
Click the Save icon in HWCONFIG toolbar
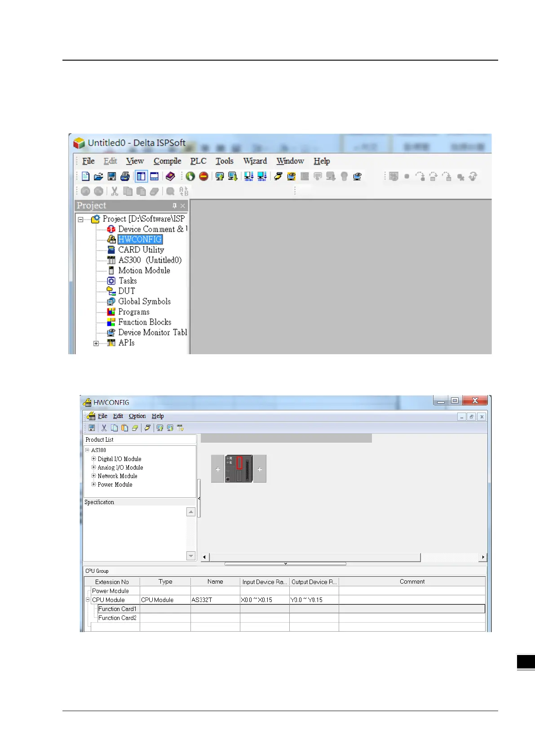(92, 428)
